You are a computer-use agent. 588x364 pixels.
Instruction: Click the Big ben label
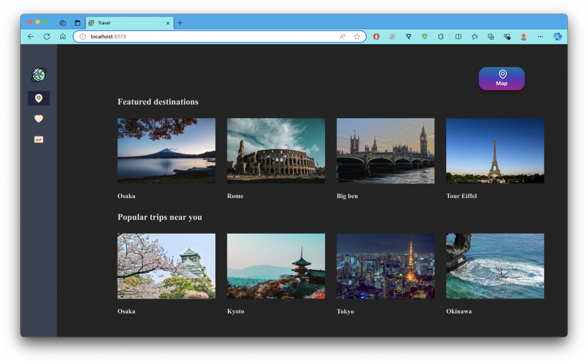point(347,196)
